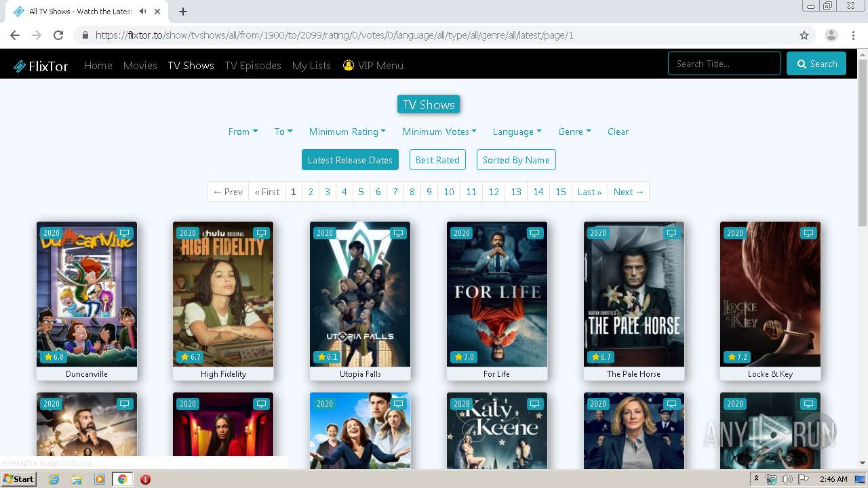Click the tab audio speaker icon
868x488 pixels.
coord(143,12)
